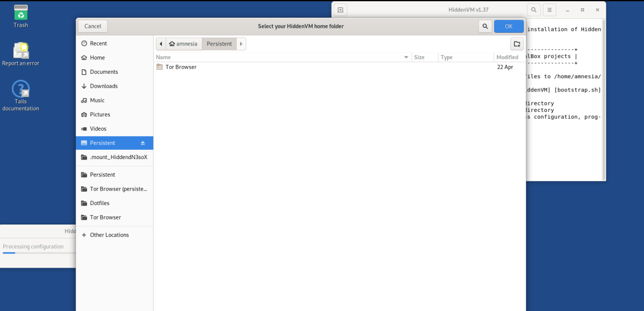
Task: Click the new tab icon in HiddenVM window
Action: tap(341, 10)
